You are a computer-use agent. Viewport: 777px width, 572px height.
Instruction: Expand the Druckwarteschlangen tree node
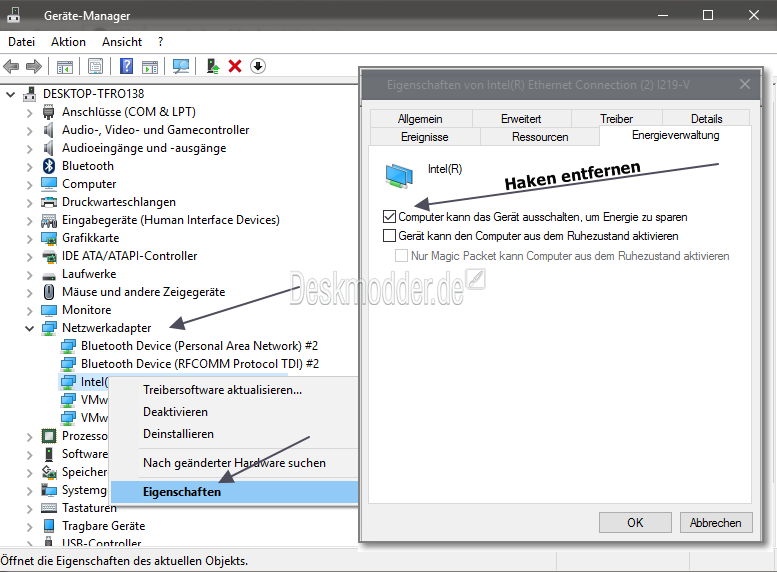pyautogui.click(x=30, y=203)
